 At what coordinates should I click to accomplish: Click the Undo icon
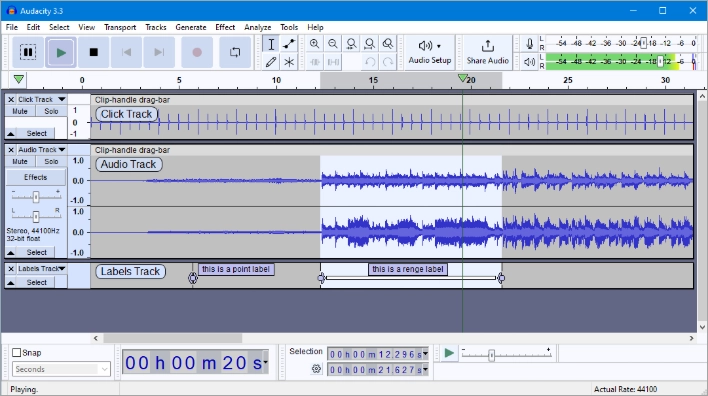(370, 62)
